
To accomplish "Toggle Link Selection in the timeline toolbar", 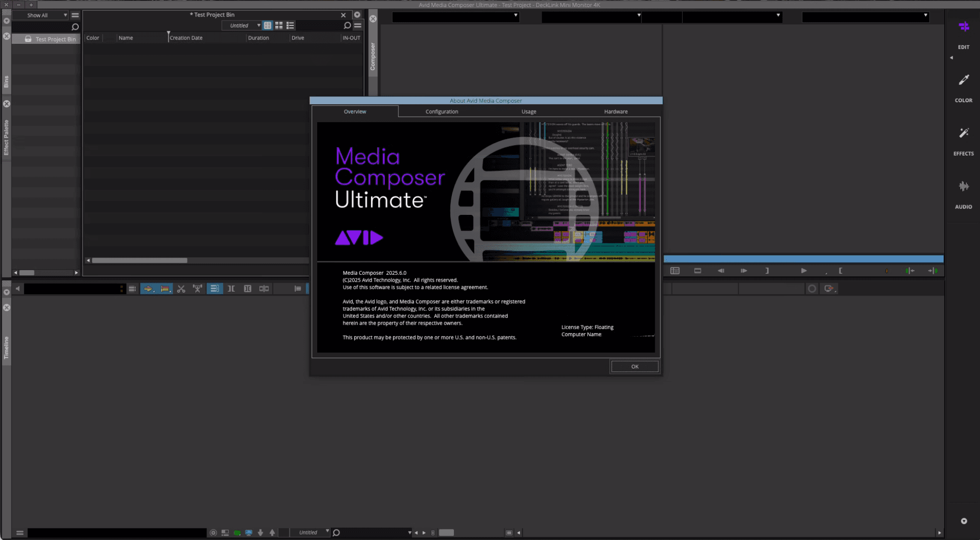I will (x=214, y=288).
